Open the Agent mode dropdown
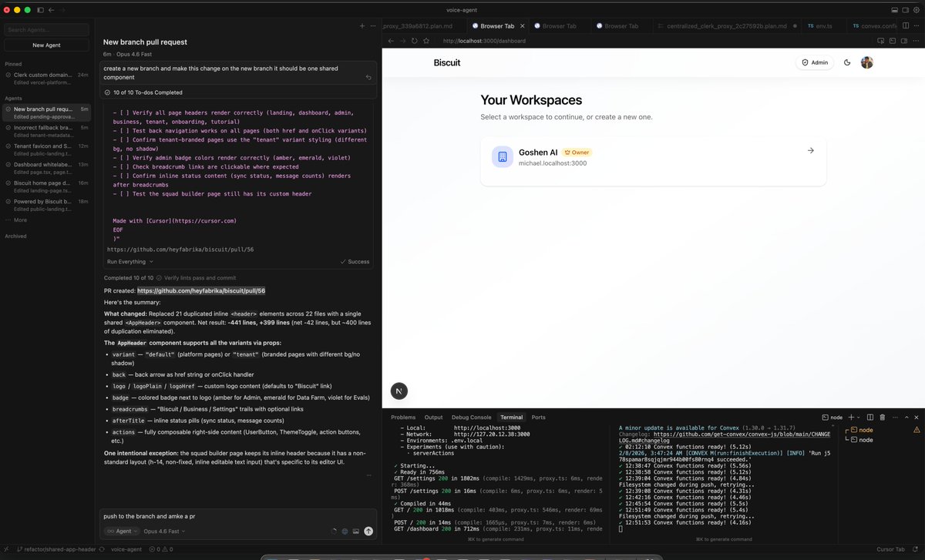This screenshot has height=560, width=925. [122, 531]
